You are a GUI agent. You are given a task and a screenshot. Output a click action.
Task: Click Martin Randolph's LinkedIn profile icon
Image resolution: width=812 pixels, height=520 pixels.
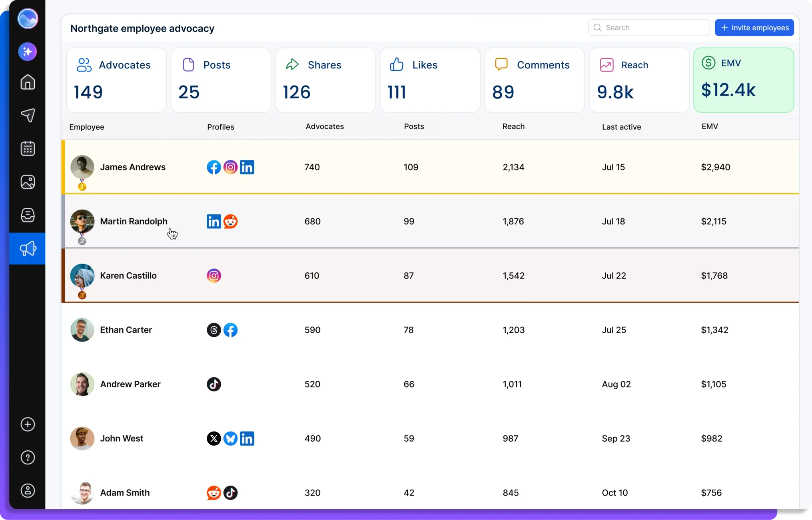214,221
